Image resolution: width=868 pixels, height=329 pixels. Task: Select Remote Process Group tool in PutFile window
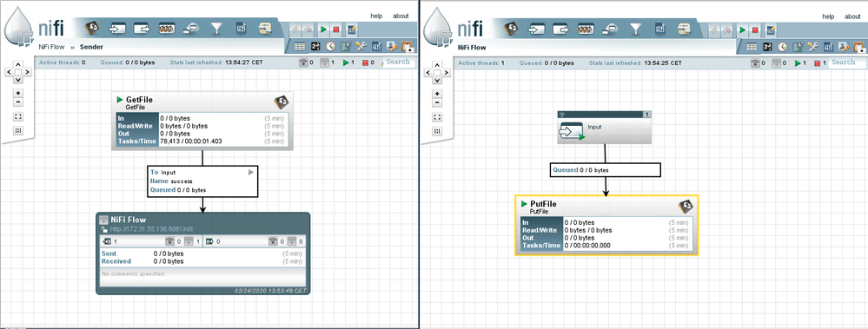(x=609, y=28)
